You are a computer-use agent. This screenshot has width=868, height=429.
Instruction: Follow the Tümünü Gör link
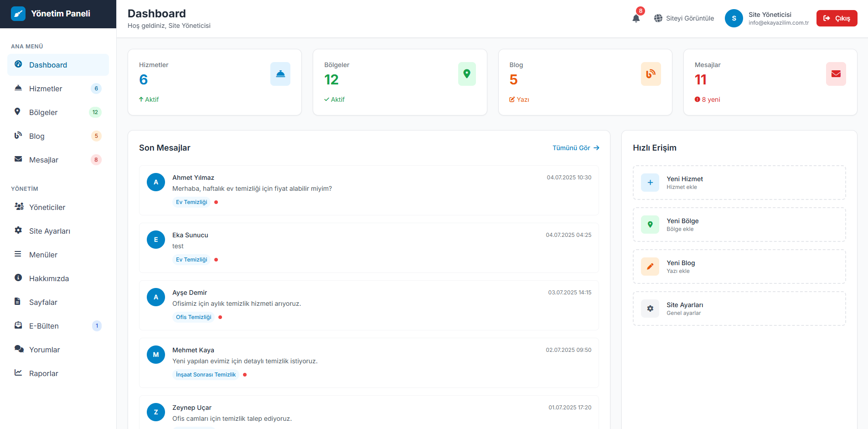click(575, 148)
